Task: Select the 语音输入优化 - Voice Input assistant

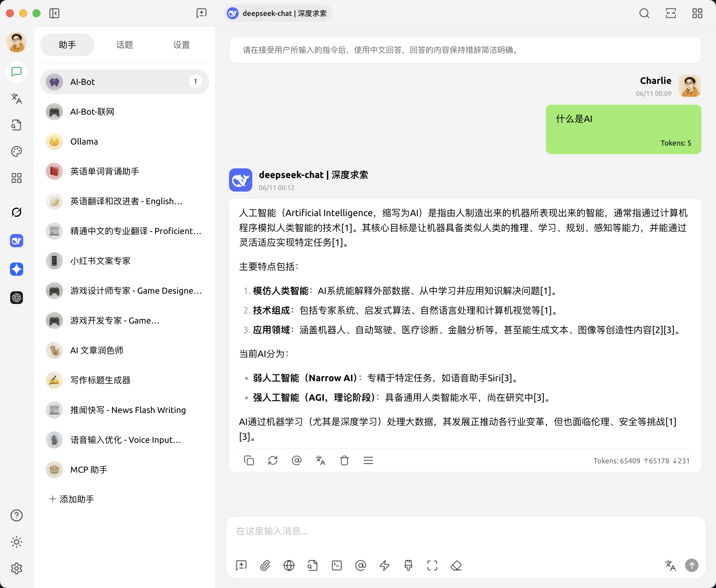Action: 124,440
